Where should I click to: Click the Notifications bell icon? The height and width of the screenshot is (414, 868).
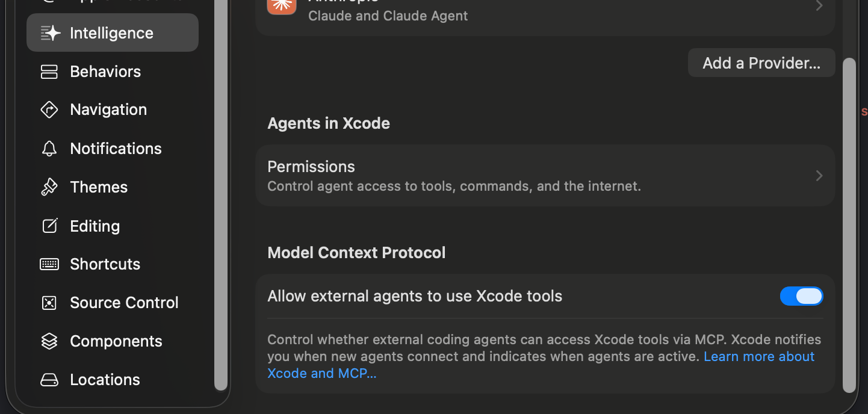pos(49,148)
